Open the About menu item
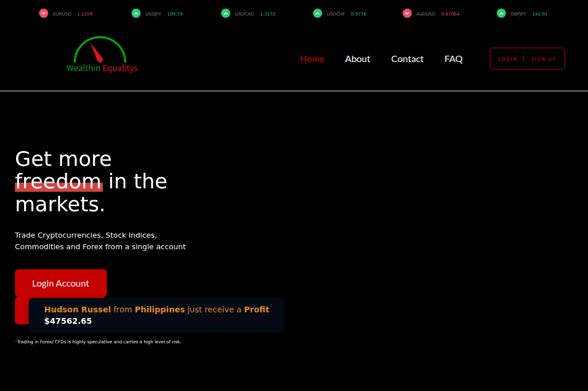 [357, 59]
